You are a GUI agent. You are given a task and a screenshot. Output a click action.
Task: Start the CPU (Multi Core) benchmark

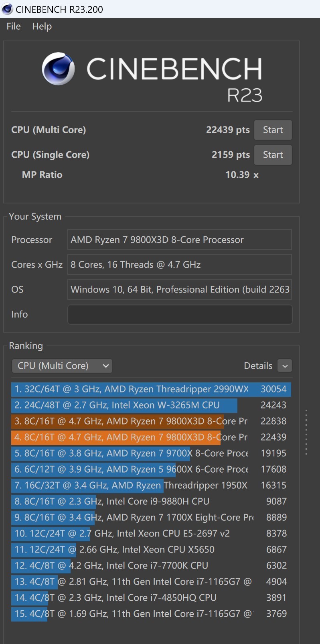click(x=273, y=130)
